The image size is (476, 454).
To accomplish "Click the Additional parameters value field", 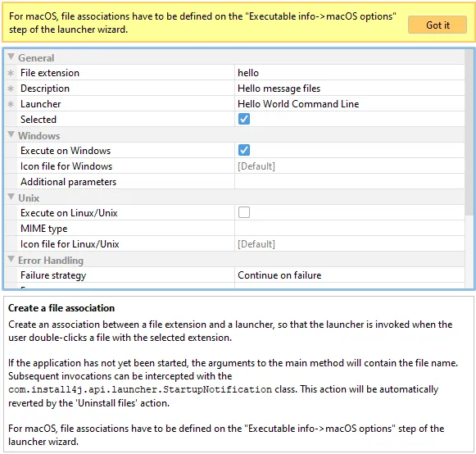I will pos(349,182).
